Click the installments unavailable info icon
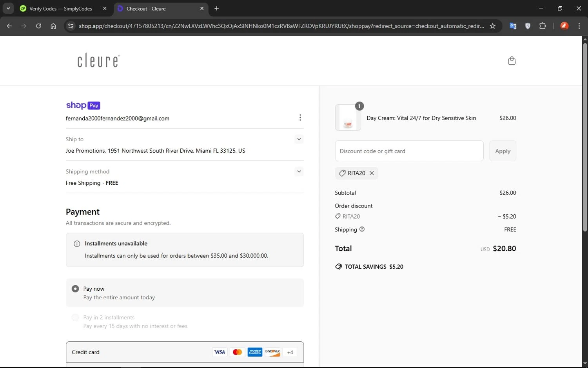Screen dimensions: 588x368 pyautogui.click(x=77, y=244)
